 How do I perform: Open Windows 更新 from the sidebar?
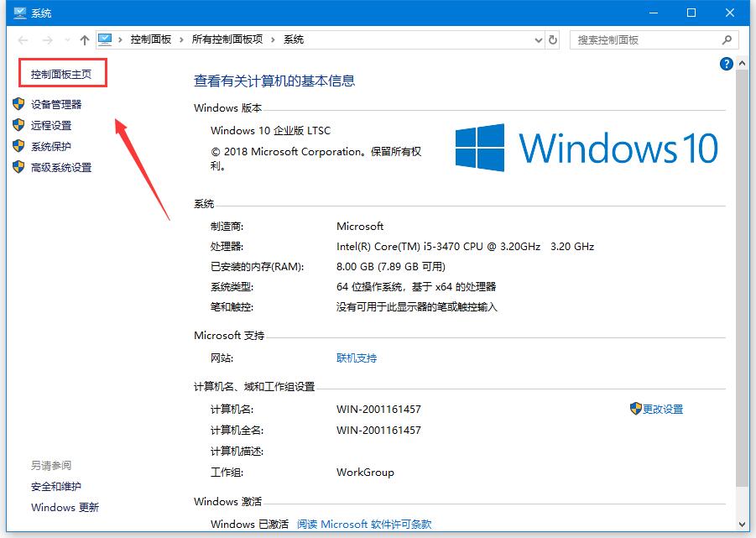click(x=65, y=508)
